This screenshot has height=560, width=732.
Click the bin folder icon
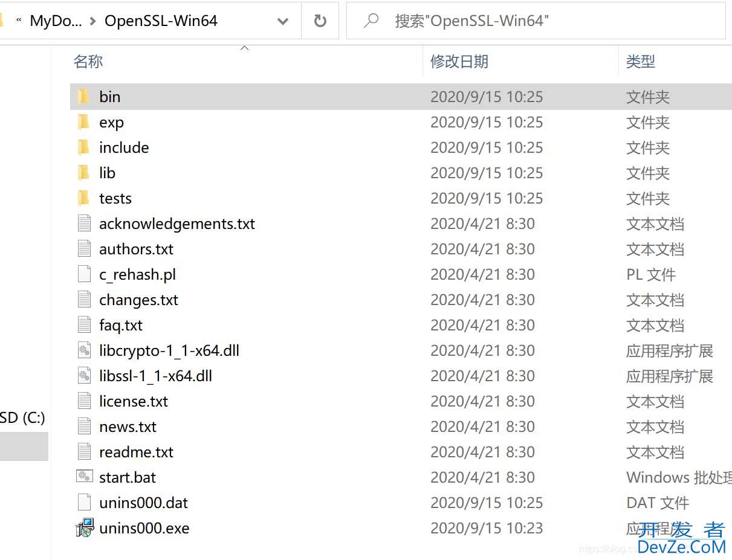pos(84,97)
